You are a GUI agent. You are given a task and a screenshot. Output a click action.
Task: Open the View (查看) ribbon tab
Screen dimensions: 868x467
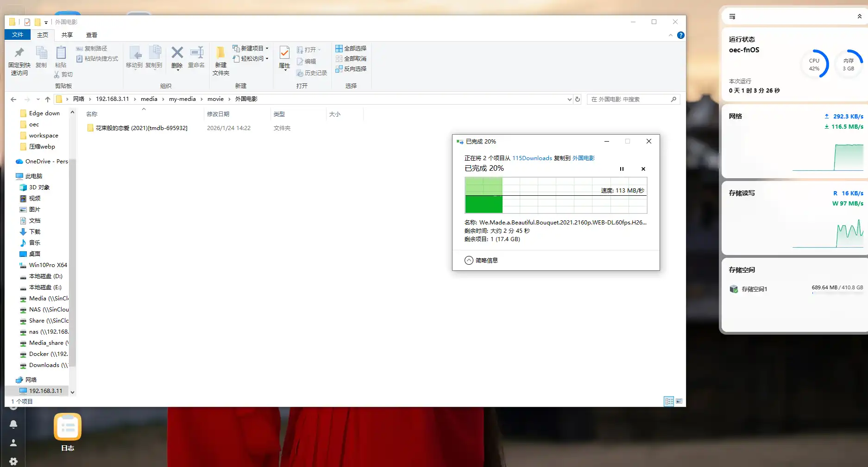coord(92,35)
